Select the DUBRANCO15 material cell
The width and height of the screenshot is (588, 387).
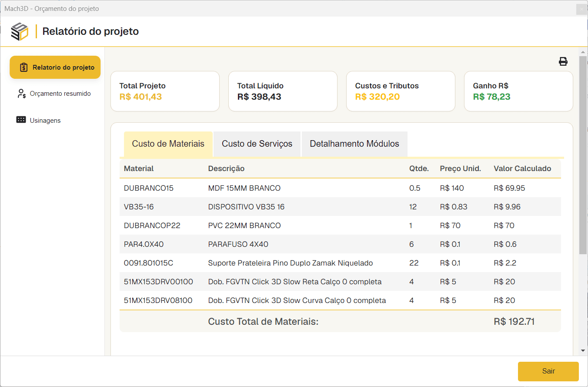click(x=149, y=188)
